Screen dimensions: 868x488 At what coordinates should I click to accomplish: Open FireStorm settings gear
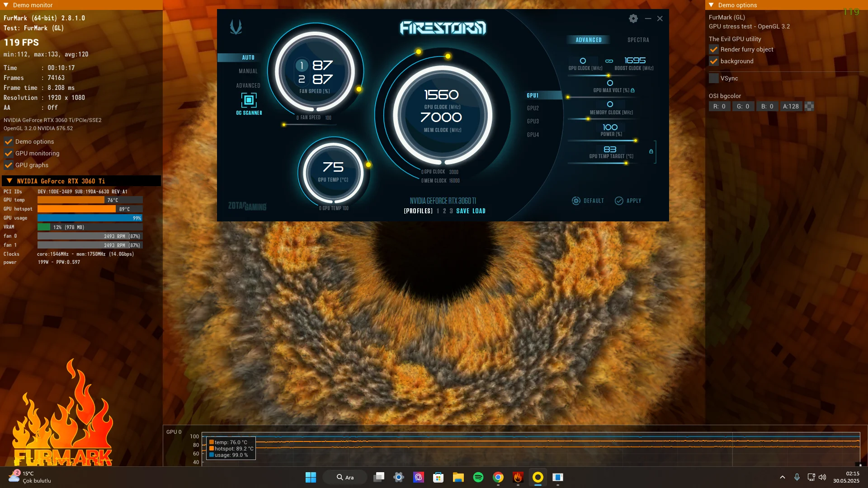633,19
